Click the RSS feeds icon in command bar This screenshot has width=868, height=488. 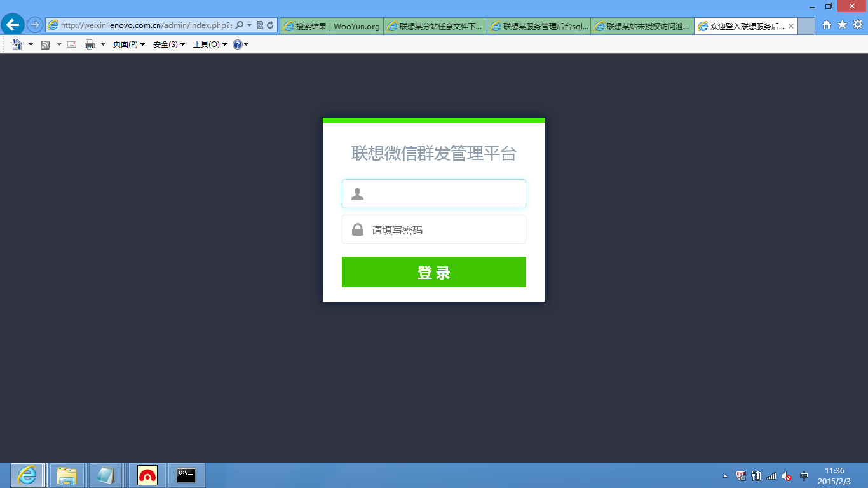(x=45, y=44)
